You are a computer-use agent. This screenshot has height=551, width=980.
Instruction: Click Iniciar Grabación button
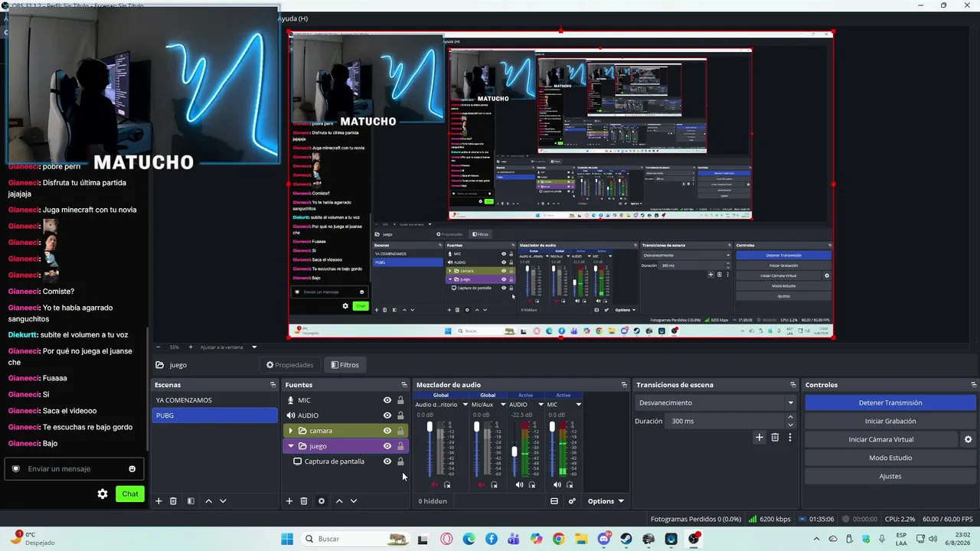890,421
